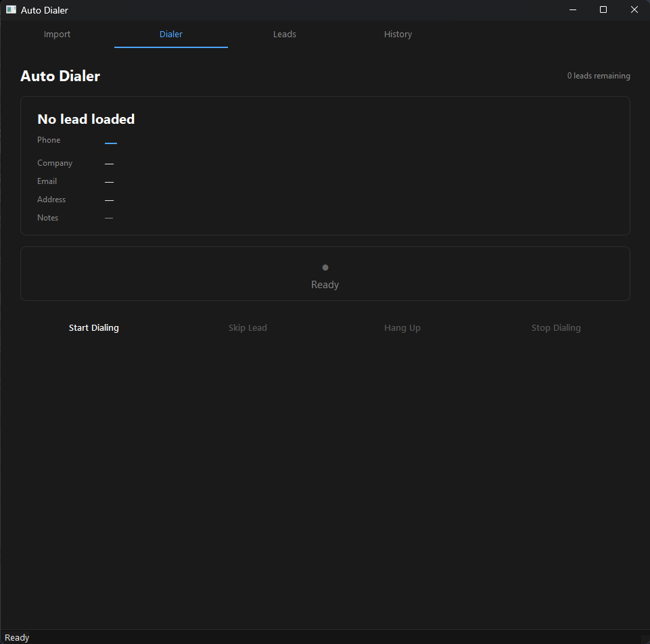Select the Dialer tab

(171, 34)
